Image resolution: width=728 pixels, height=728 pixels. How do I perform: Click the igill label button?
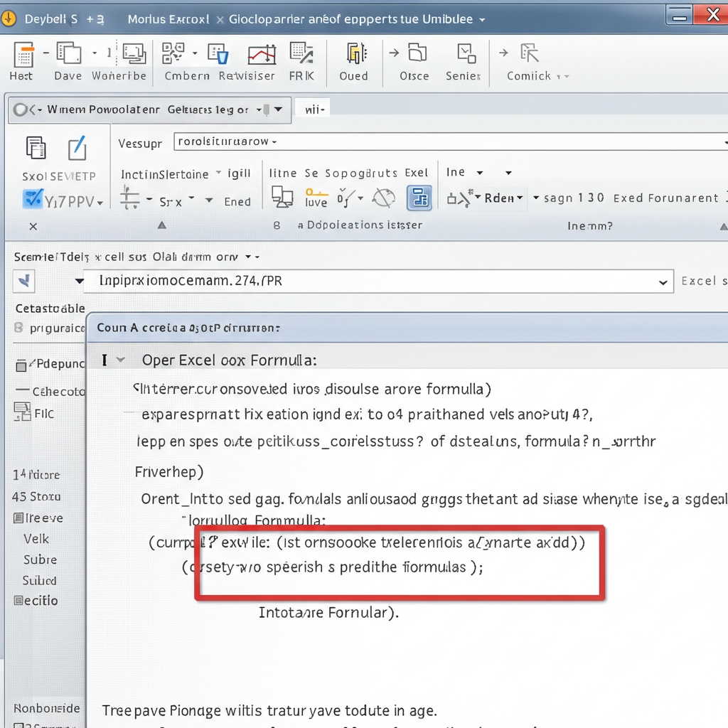(239, 173)
